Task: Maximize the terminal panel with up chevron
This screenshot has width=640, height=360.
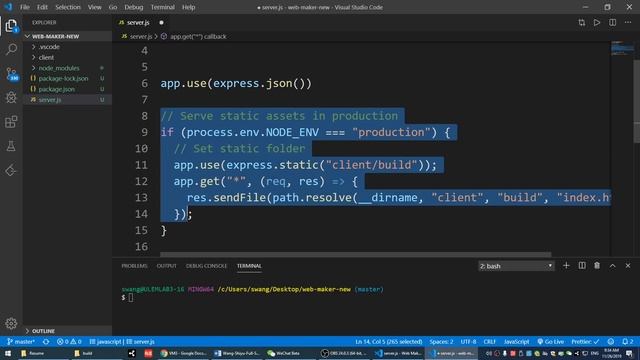Action: click(x=613, y=266)
